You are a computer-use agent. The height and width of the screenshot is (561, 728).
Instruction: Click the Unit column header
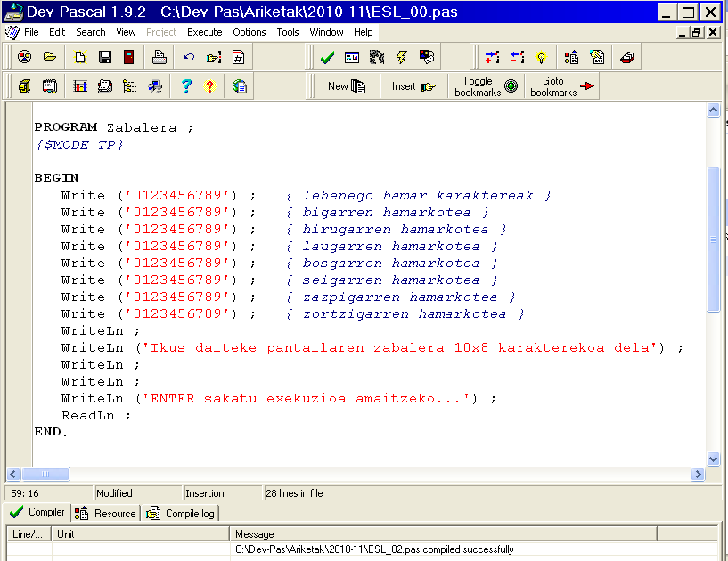tap(140, 534)
